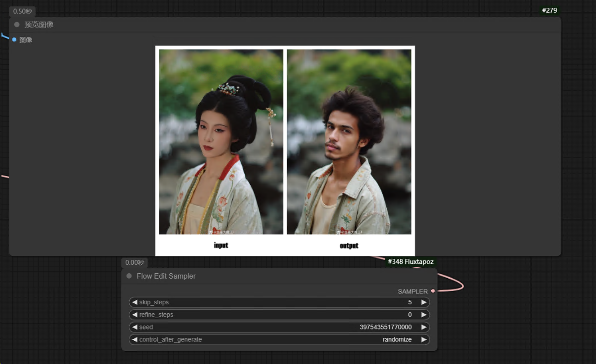The height and width of the screenshot is (364, 596).
Task: Click the pink SAMPLER output port
Action: 433,291
